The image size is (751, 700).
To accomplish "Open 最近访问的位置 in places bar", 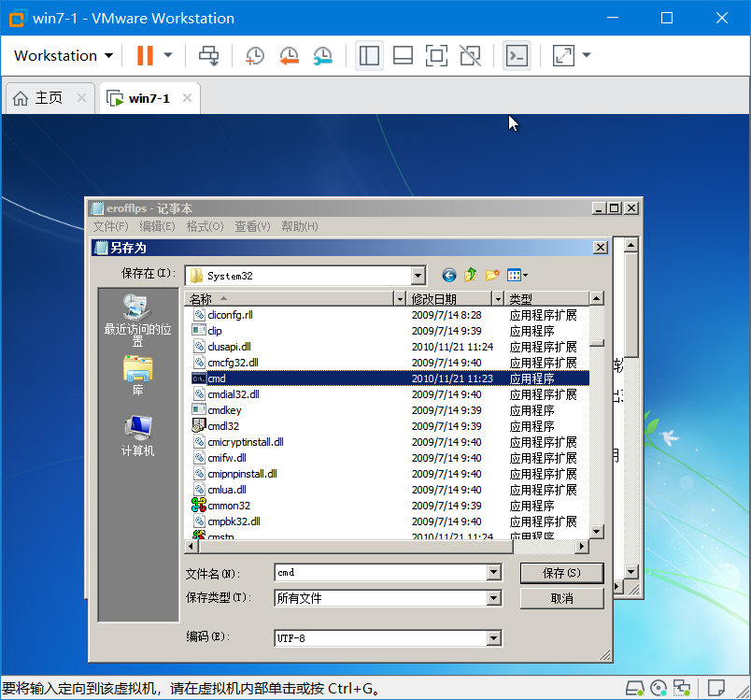I will 137,320.
